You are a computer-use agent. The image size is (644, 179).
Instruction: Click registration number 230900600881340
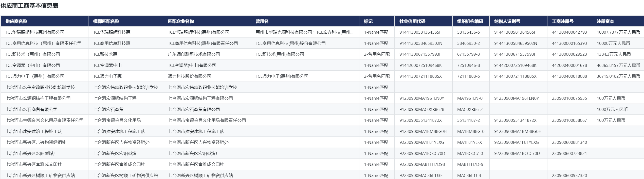(569, 142)
